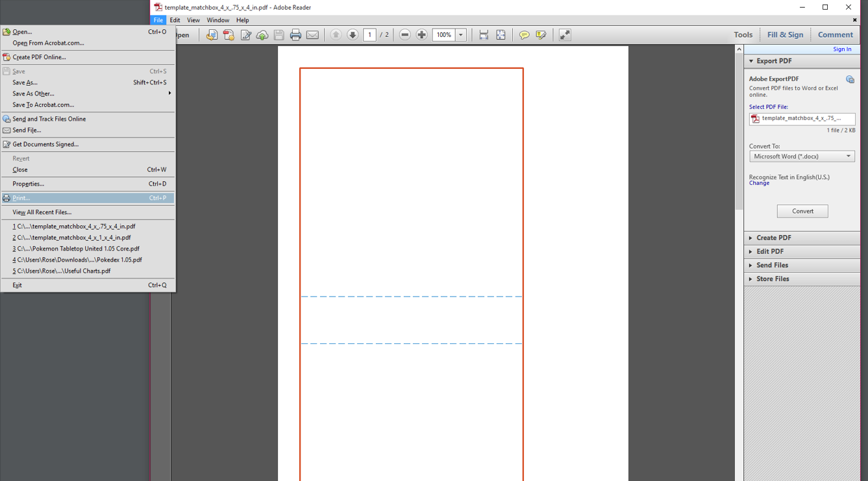Click the Adobe Reader icon in the title bar
The image size is (868, 481).
tap(158, 7)
